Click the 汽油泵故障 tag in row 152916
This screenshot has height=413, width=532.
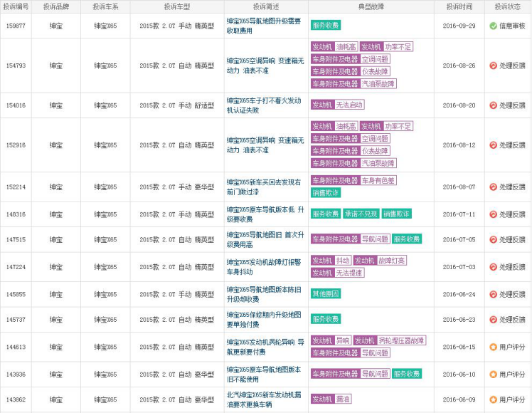[353, 163]
